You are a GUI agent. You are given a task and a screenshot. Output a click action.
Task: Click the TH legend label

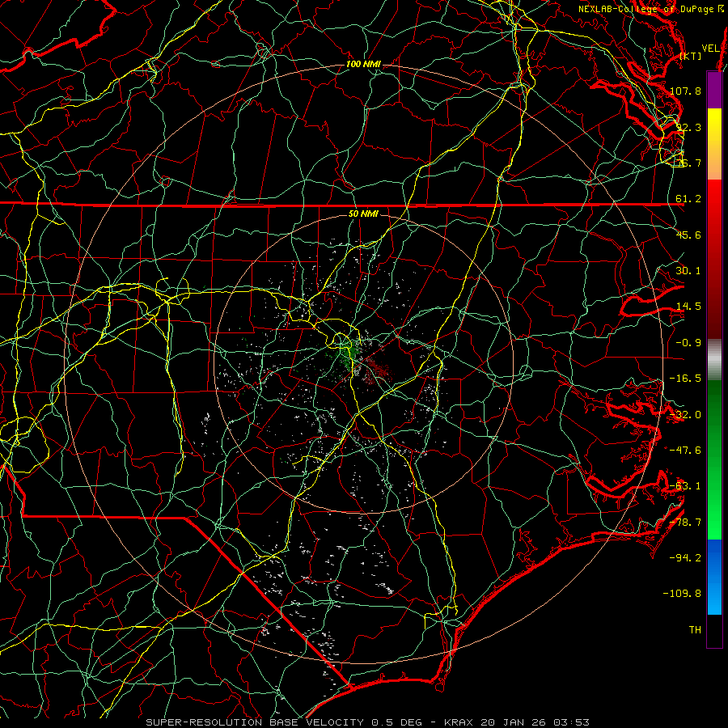[x=695, y=629]
